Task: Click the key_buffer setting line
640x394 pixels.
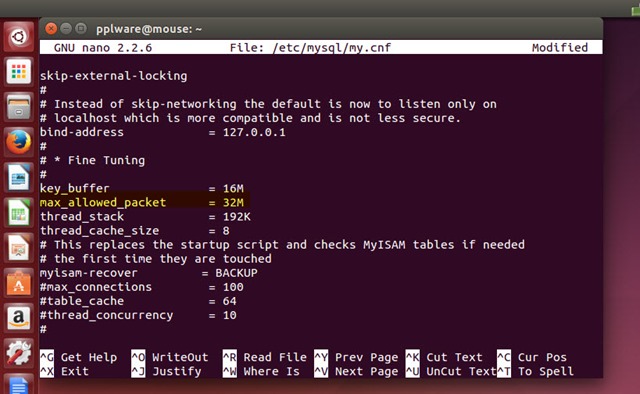Action: (x=142, y=189)
